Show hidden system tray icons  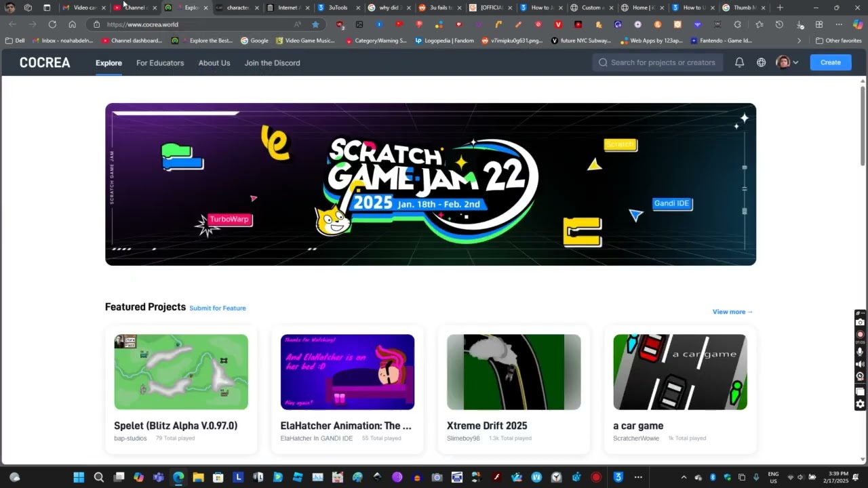point(684,477)
